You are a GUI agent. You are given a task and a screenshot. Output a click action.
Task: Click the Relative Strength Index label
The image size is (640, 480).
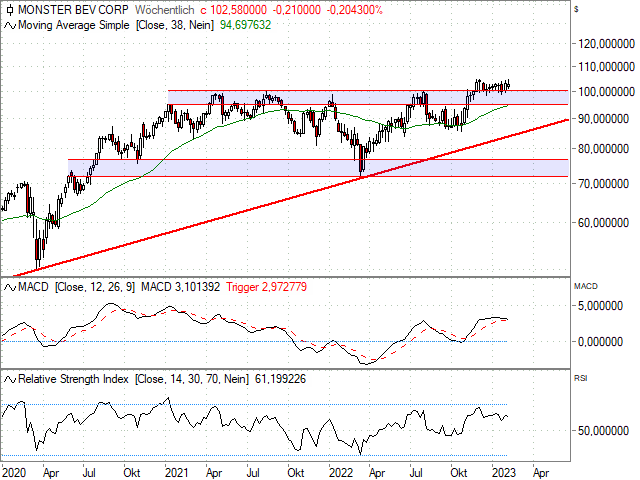tap(73, 379)
